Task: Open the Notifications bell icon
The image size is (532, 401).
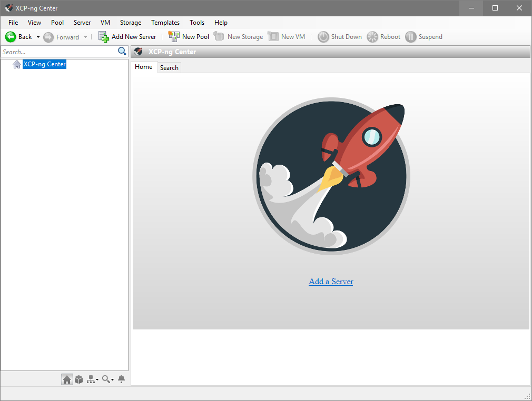Action: [x=122, y=379]
